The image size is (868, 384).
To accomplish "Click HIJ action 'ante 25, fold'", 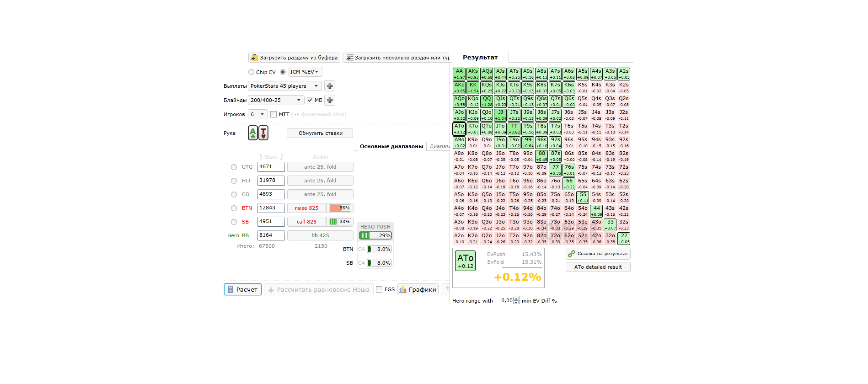I will [x=320, y=181].
